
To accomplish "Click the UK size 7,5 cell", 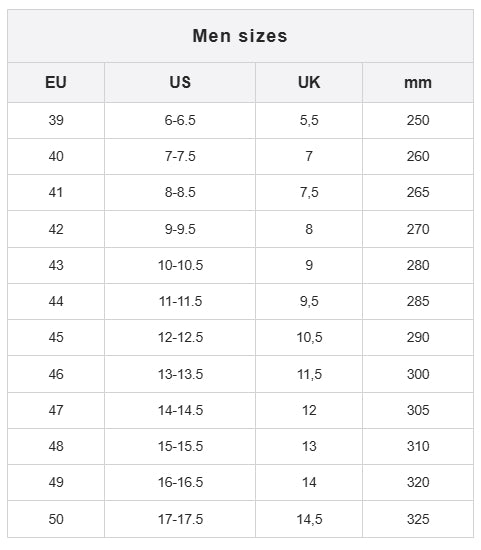I will point(309,193).
